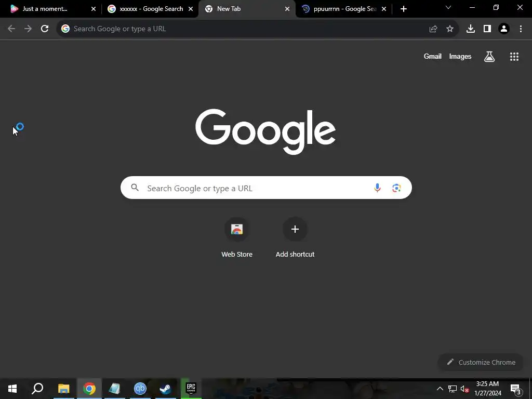Open Steam from the taskbar
Image resolution: width=532 pixels, height=399 pixels.
(x=166, y=389)
